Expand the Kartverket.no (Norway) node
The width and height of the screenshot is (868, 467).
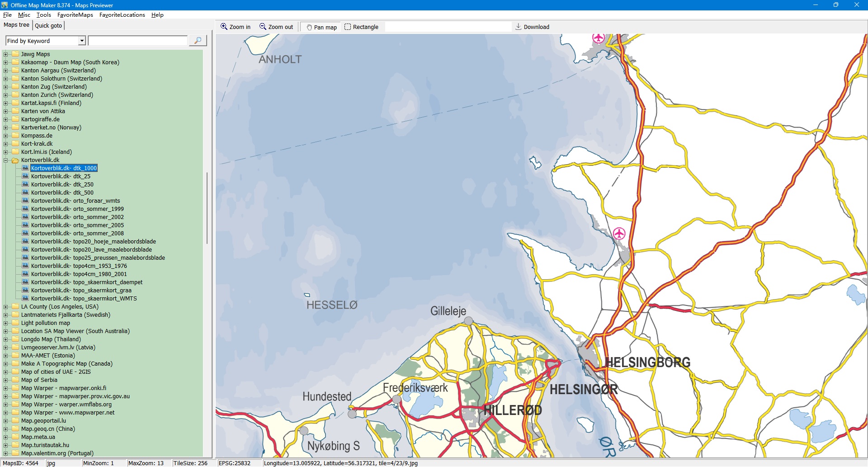(6, 128)
